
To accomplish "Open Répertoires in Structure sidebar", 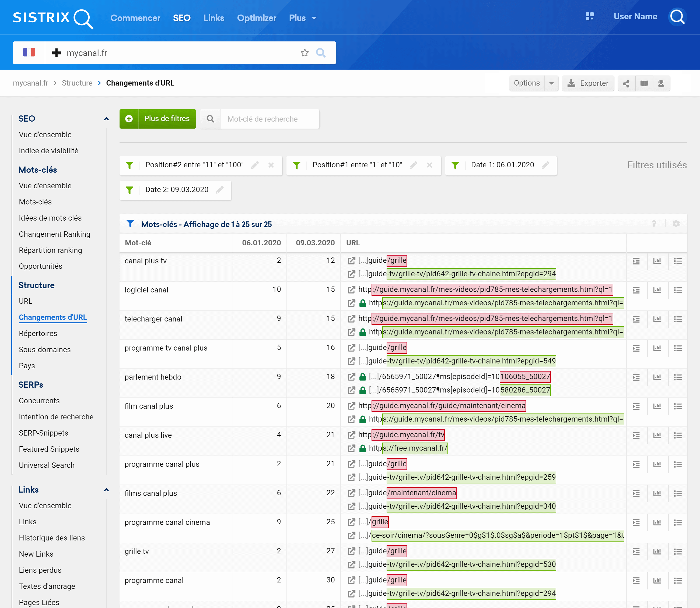I will click(x=38, y=334).
